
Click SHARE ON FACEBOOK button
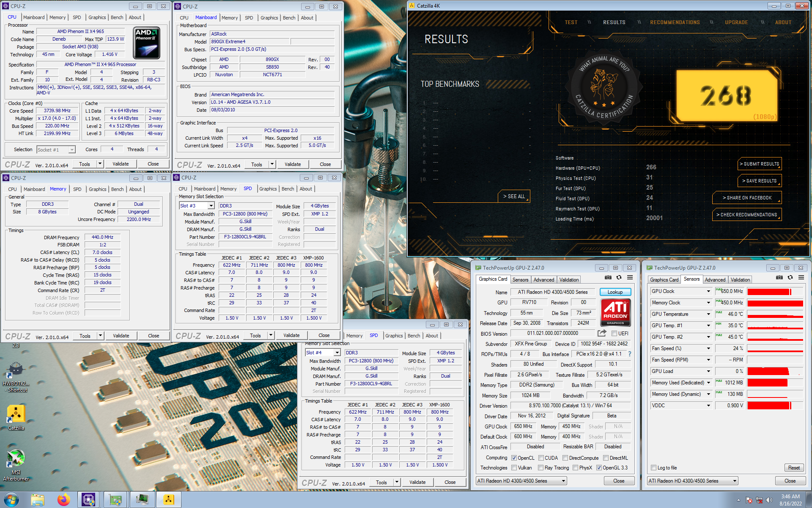pos(747,198)
